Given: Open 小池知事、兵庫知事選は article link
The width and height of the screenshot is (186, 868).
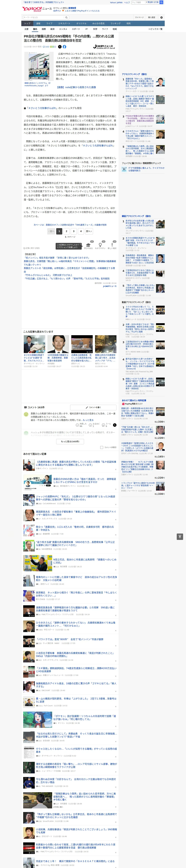Looking at the screenshot, I should (76, 831).
